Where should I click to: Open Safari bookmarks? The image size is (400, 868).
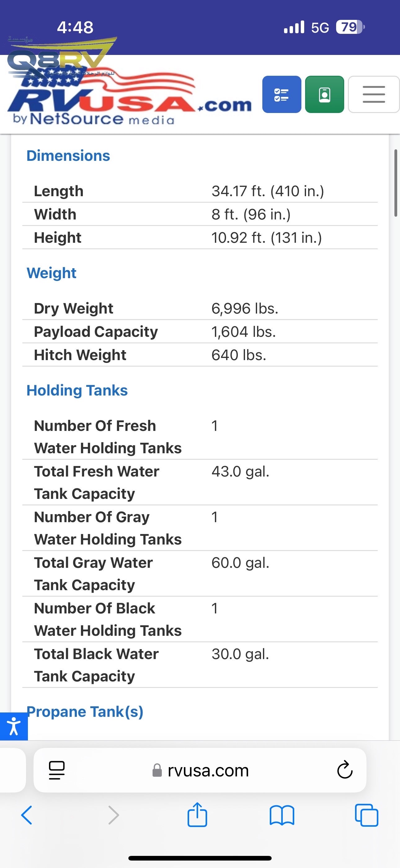282,815
